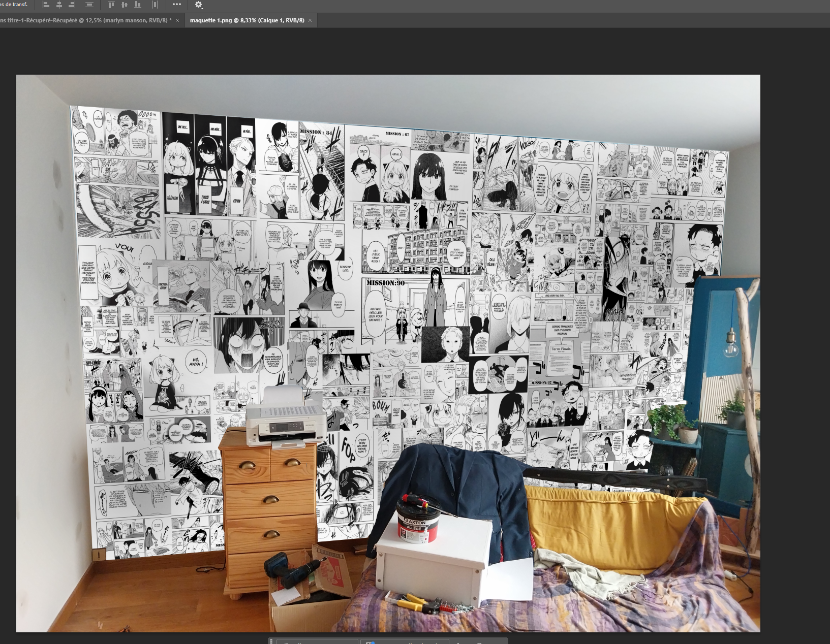
Task: Click the distribute vertically icon
Action: click(89, 5)
